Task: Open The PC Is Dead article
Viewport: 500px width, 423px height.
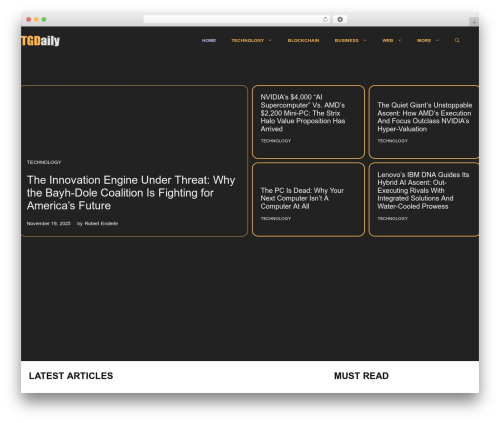Action: tap(302, 198)
